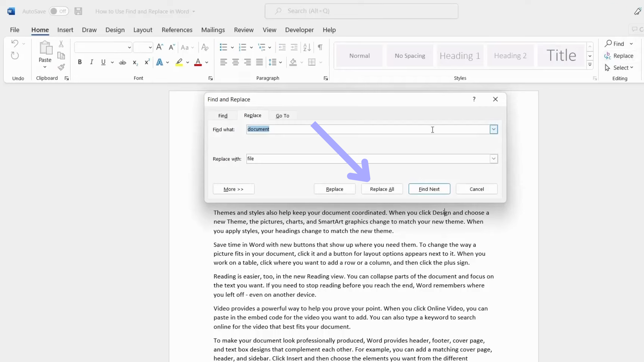Click the Paste clipboard icon

click(x=46, y=48)
